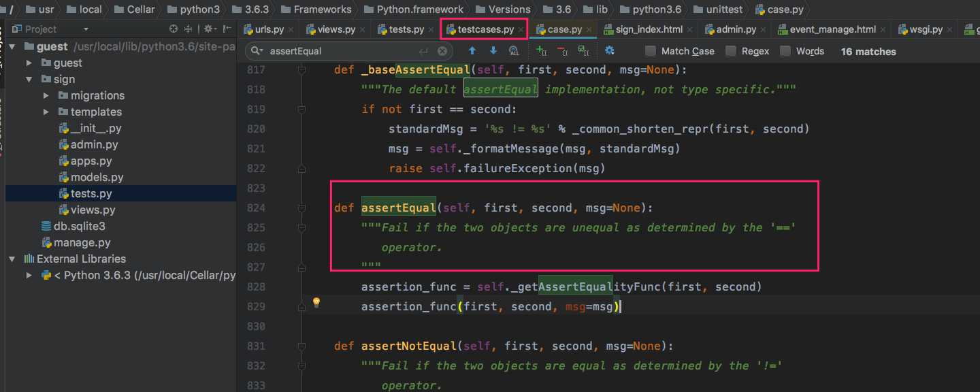Click the hide Project panel icon
Screen dimensions: 980x392
click(227, 29)
